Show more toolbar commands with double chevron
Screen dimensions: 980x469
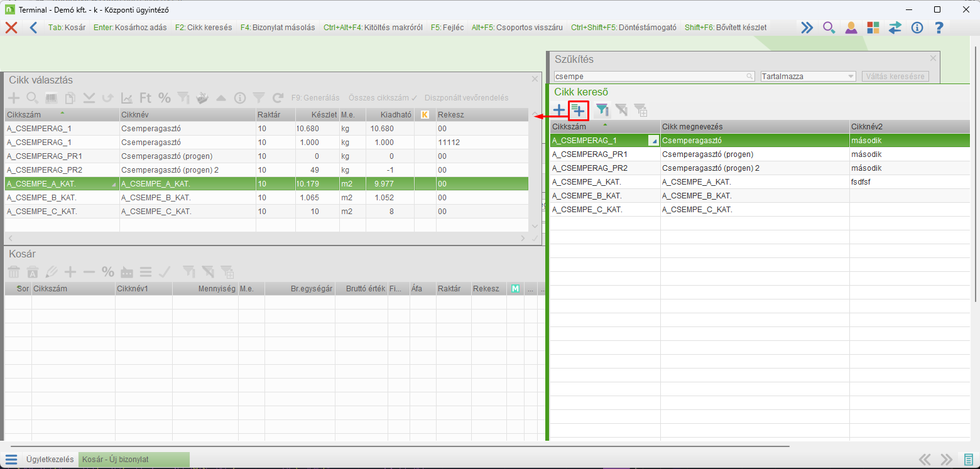[x=807, y=28]
